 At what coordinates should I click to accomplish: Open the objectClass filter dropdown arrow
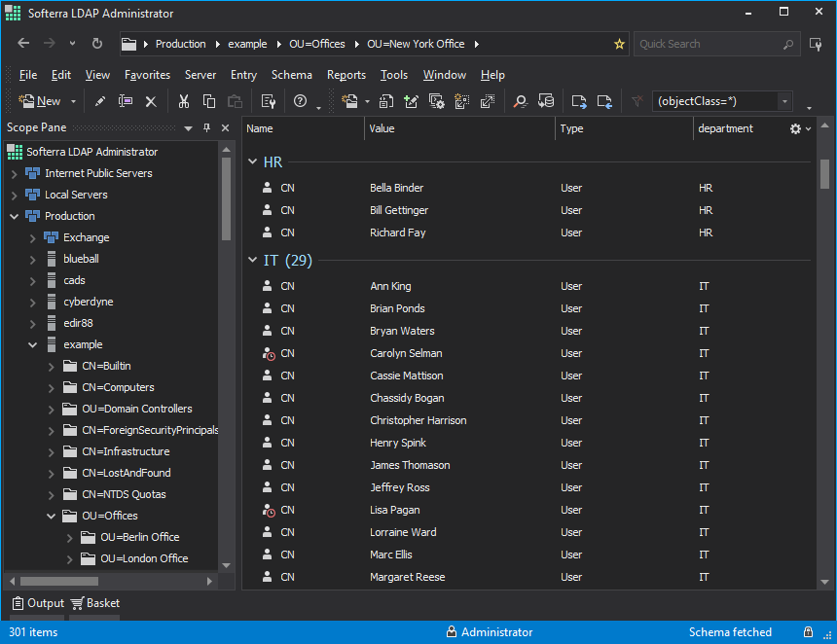point(784,101)
